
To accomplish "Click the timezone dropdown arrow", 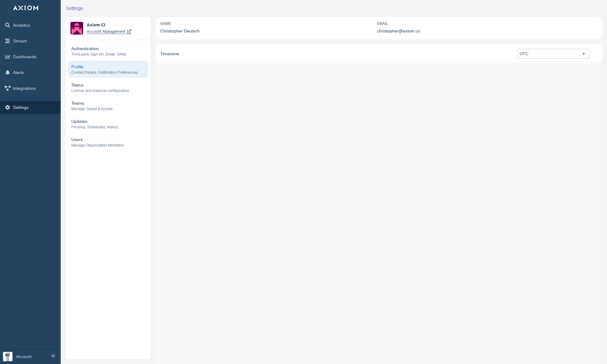I will point(584,54).
